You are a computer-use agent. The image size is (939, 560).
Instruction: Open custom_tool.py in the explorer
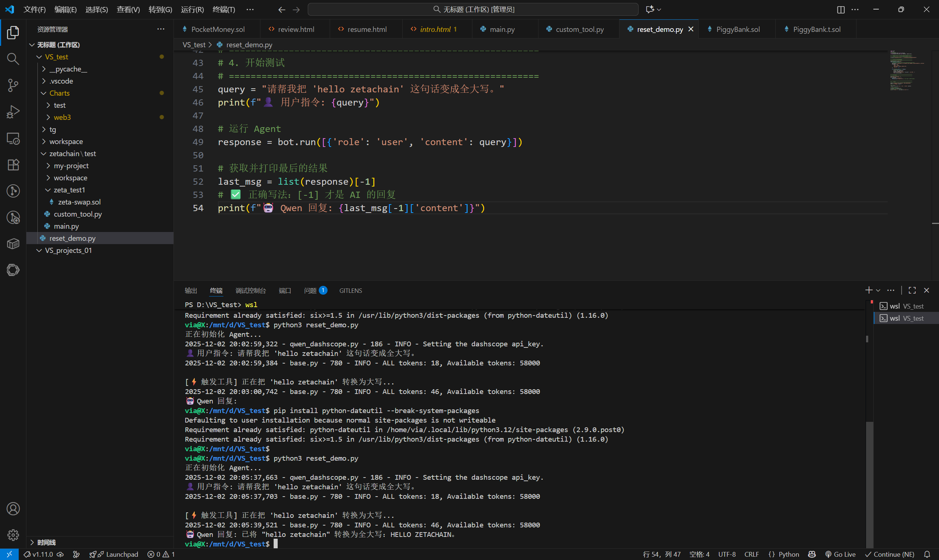(100, 214)
